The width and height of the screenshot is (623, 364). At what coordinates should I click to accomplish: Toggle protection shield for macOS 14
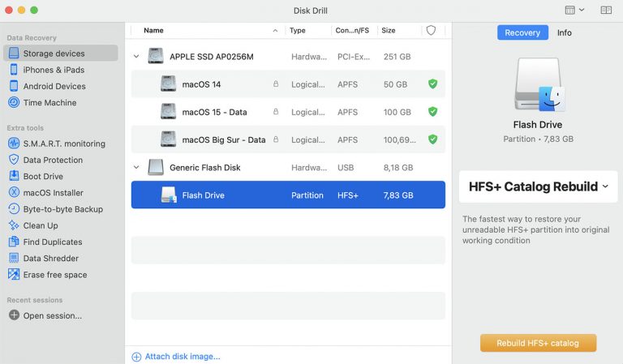tap(432, 84)
